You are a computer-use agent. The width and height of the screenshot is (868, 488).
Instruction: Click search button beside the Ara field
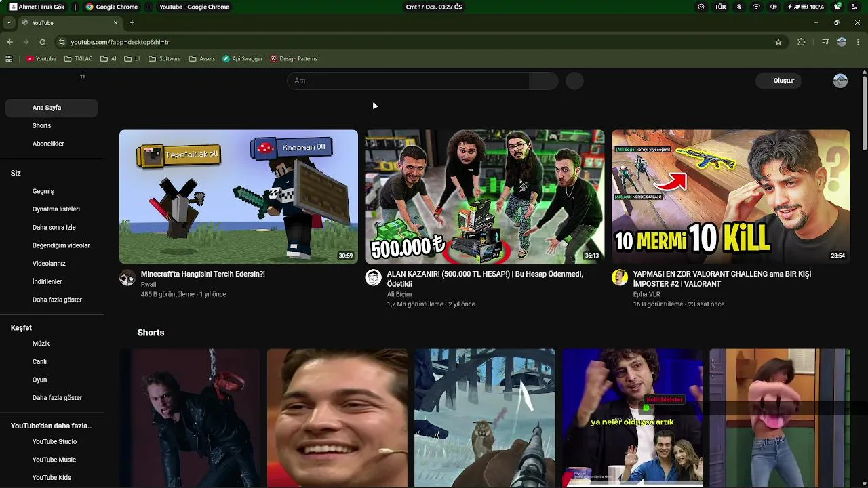(x=543, y=81)
